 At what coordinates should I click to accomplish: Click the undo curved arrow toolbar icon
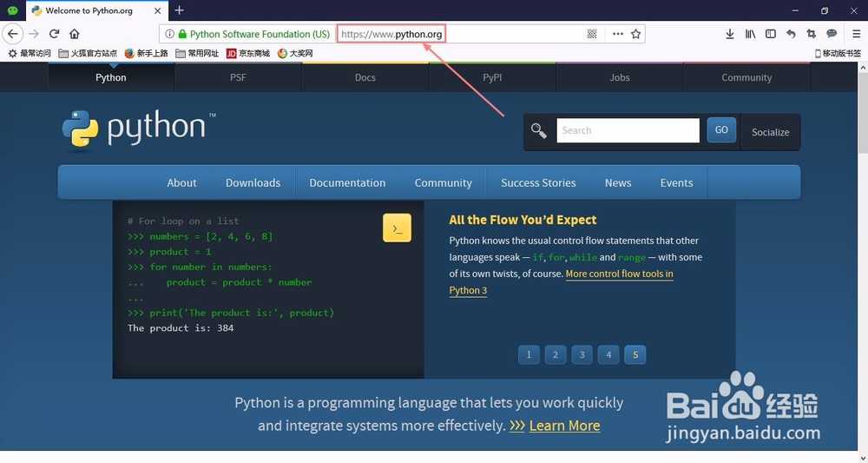click(791, 35)
